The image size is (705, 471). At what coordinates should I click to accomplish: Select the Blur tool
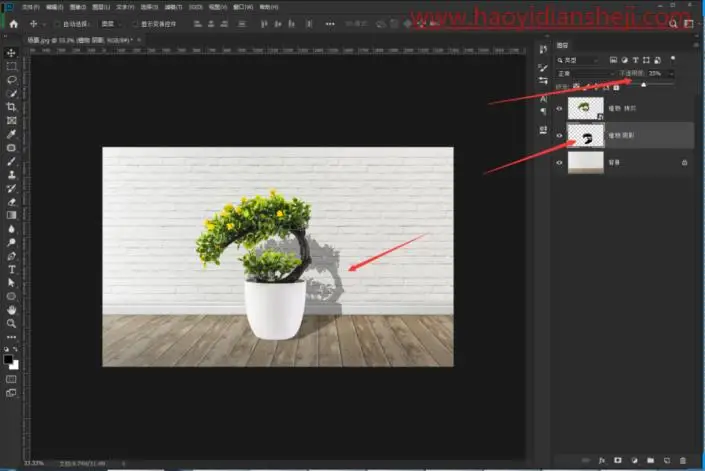pos(11,229)
